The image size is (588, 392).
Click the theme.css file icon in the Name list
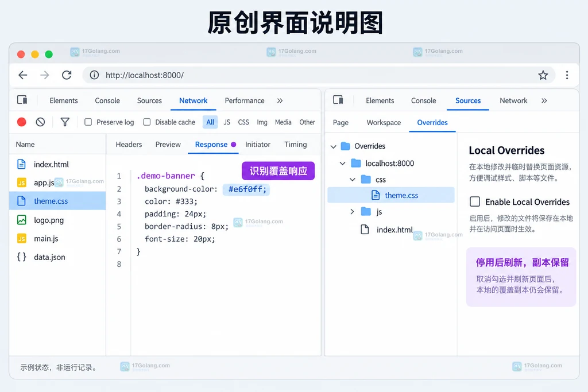tap(21, 201)
